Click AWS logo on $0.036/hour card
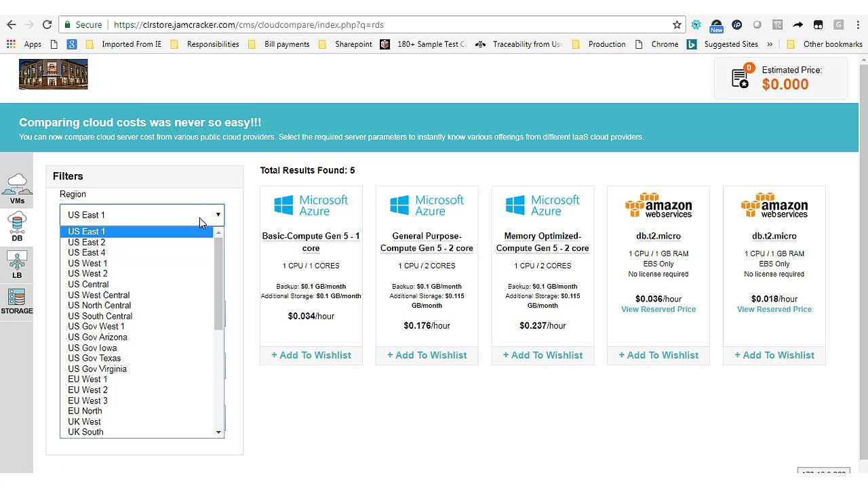This screenshot has height=488, width=868. click(658, 205)
